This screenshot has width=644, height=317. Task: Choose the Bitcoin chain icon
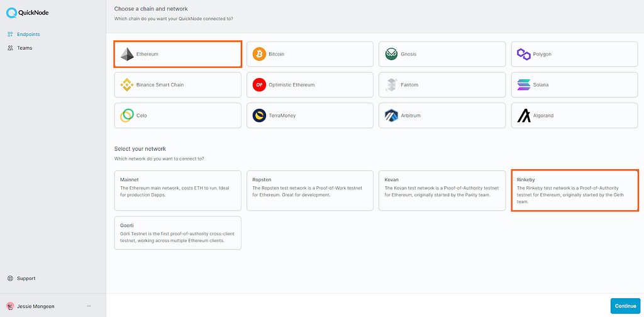(x=259, y=54)
